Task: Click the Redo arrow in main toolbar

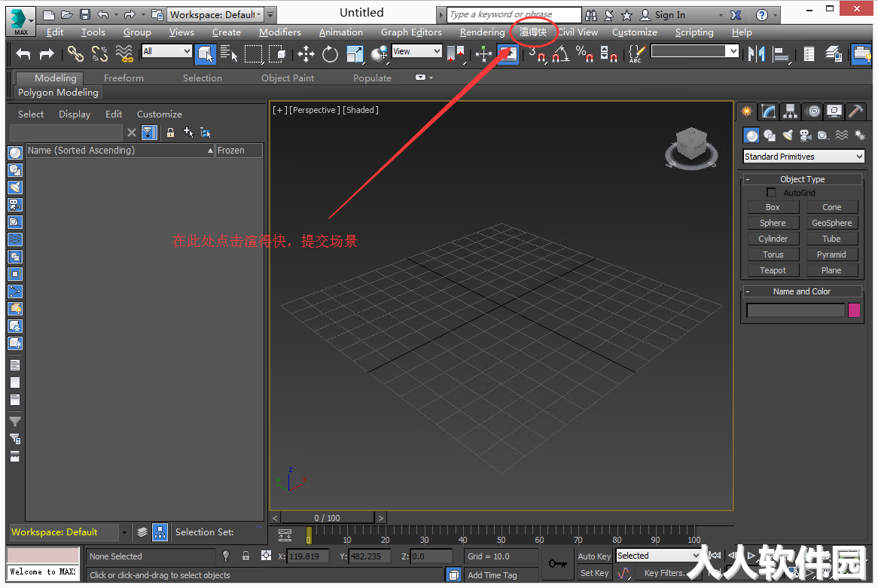Action: 47,53
